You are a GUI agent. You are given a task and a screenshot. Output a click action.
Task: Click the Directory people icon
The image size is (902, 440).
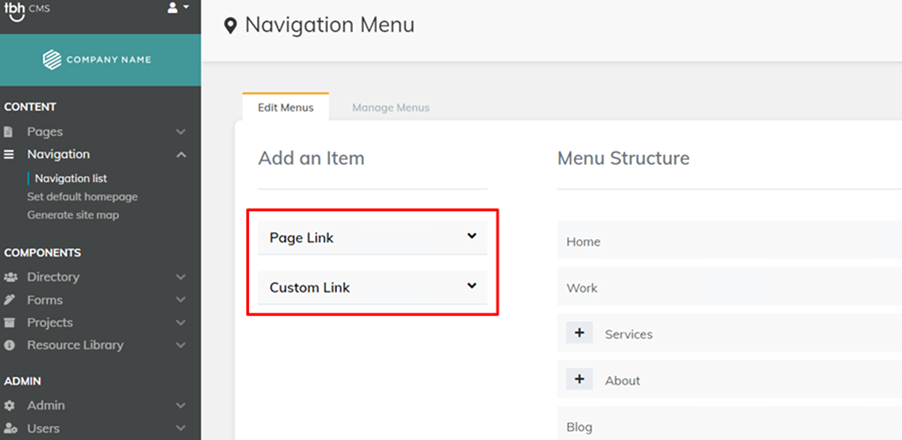click(x=10, y=277)
